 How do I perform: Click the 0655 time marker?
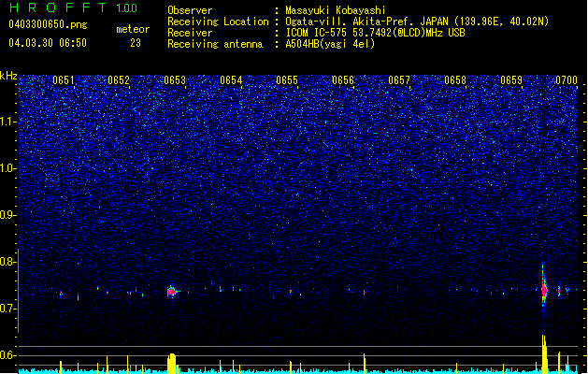(x=287, y=80)
